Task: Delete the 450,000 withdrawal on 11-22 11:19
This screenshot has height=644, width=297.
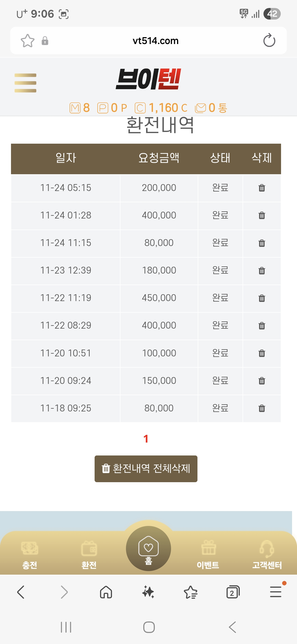Action: 262,298
